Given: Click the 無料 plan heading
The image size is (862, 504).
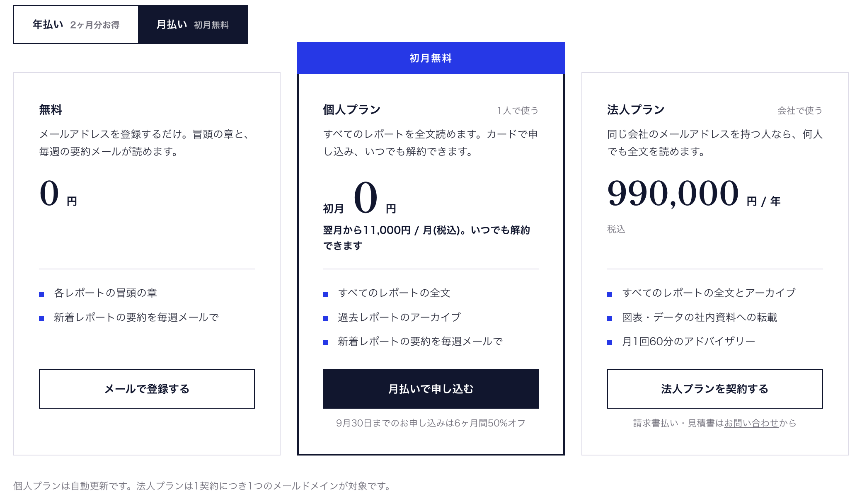Looking at the screenshot, I should point(51,110).
